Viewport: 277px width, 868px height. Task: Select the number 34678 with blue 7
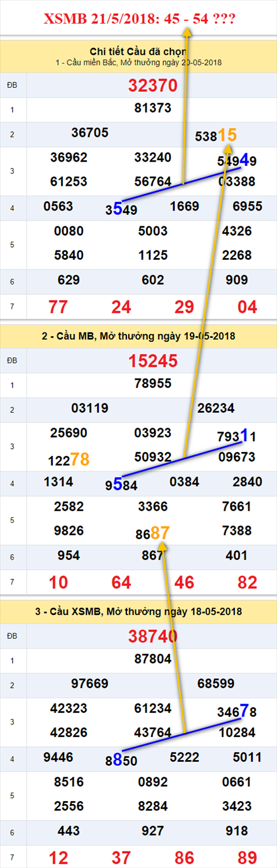coord(237,710)
